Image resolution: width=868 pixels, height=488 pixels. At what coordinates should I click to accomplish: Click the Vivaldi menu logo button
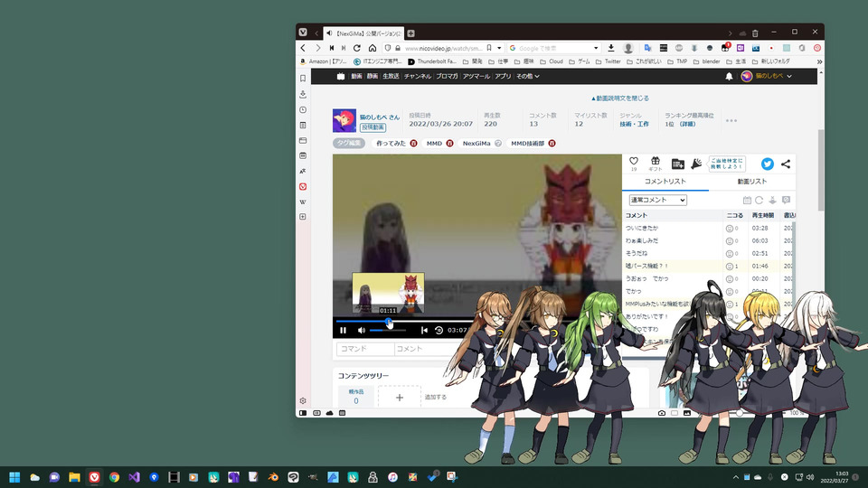(303, 33)
